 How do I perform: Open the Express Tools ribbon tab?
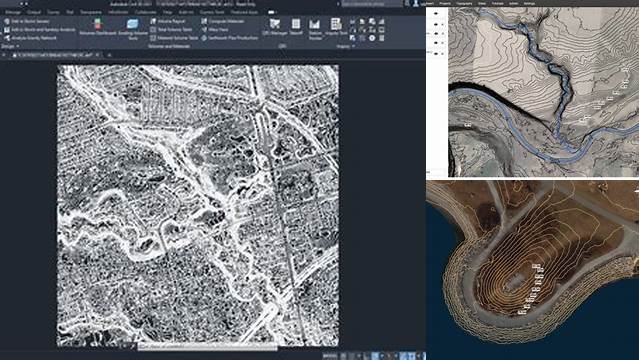[212, 12]
